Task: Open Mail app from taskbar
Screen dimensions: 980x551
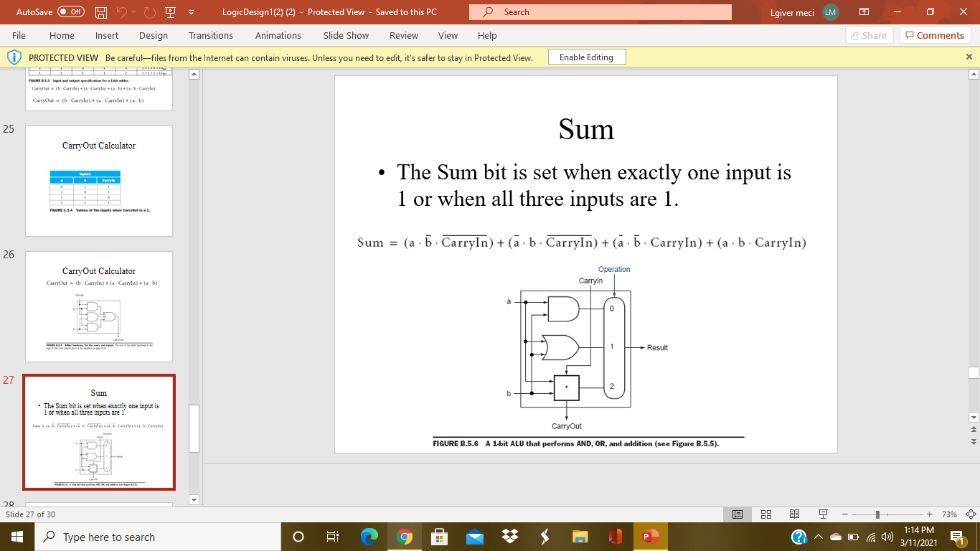Action: tap(474, 537)
